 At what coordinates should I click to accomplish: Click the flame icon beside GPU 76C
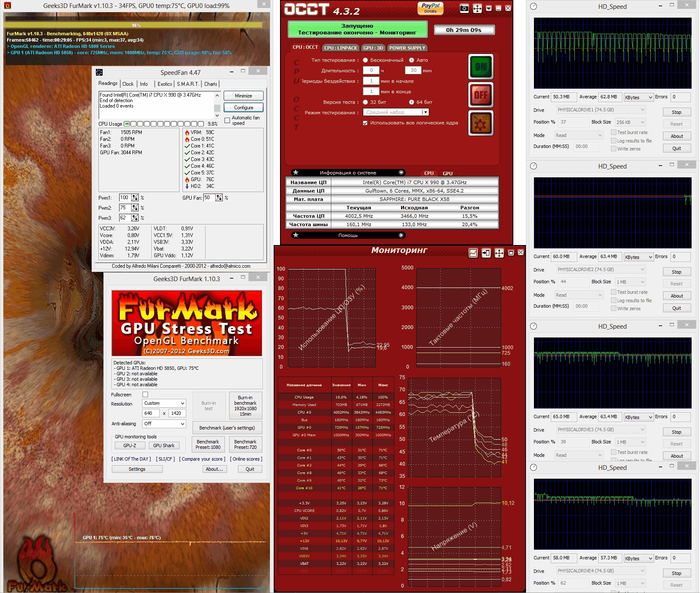pyautogui.click(x=187, y=179)
